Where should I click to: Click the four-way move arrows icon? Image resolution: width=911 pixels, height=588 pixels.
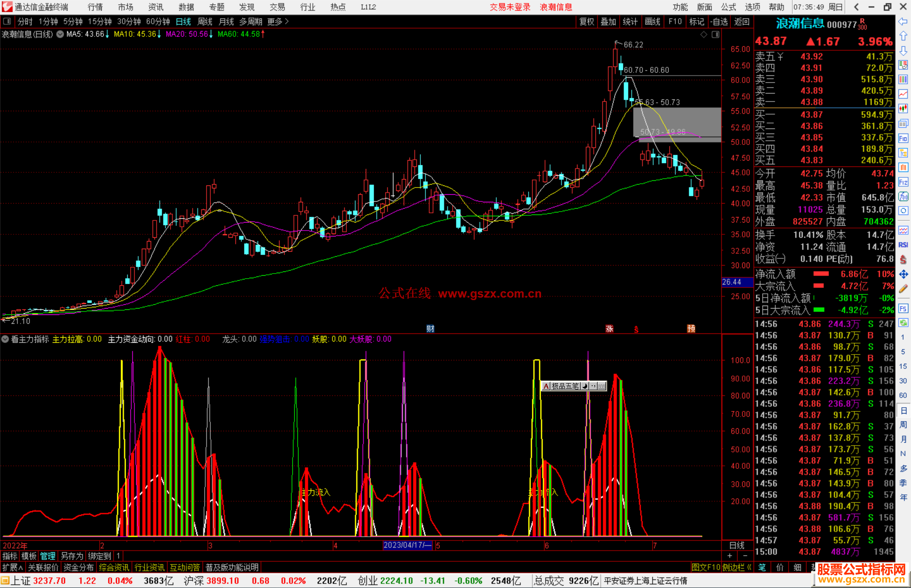(x=903, y=274)
